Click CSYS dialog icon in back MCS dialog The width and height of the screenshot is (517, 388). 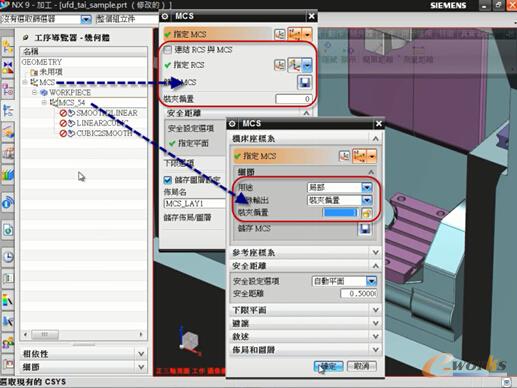coord(280,34)
